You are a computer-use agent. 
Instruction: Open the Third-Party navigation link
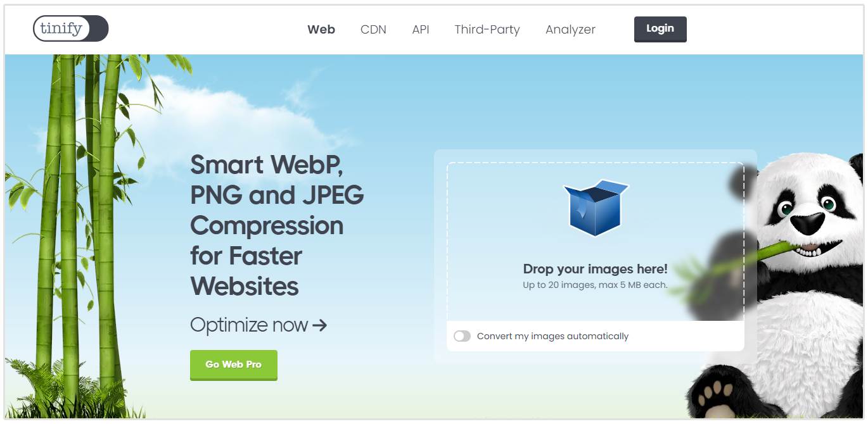[487, 29]
